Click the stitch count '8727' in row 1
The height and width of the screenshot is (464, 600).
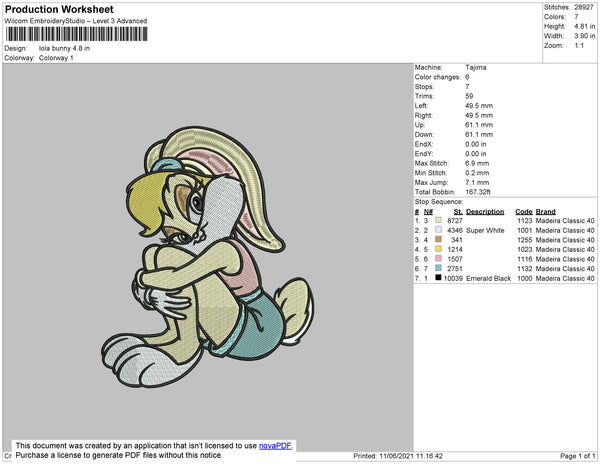pos(455,221)
